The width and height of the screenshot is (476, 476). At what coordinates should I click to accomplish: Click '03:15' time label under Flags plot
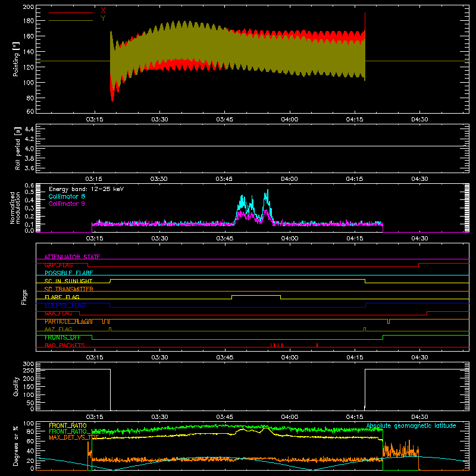(95, 358)
